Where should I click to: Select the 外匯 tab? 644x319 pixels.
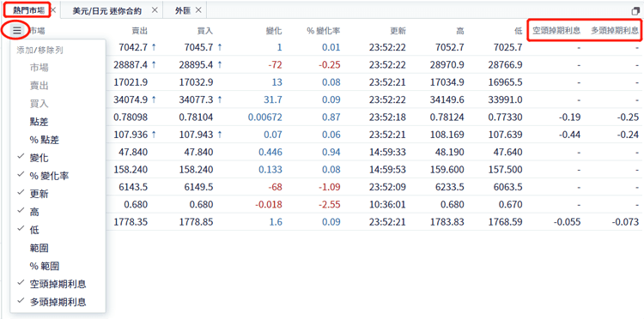[x=182, y=11]
